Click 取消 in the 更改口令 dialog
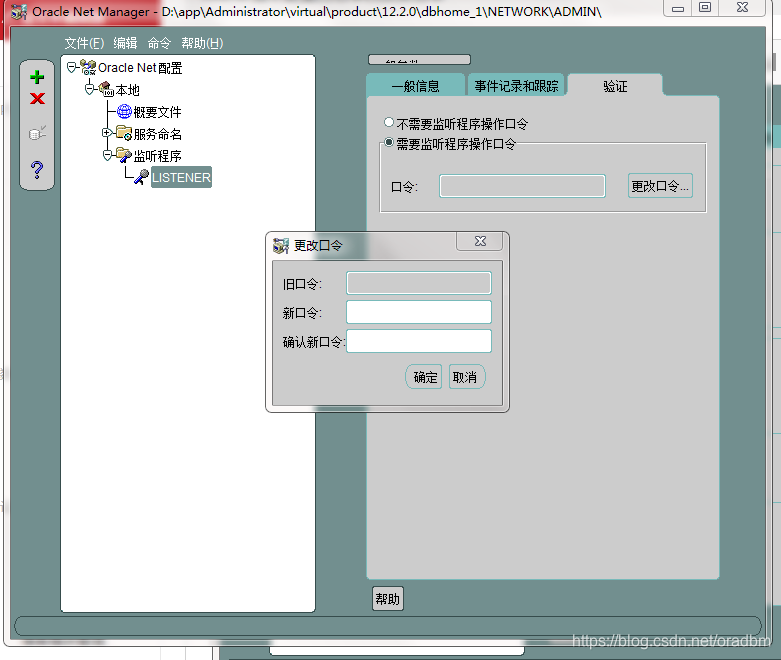 [x=467, y=377]
